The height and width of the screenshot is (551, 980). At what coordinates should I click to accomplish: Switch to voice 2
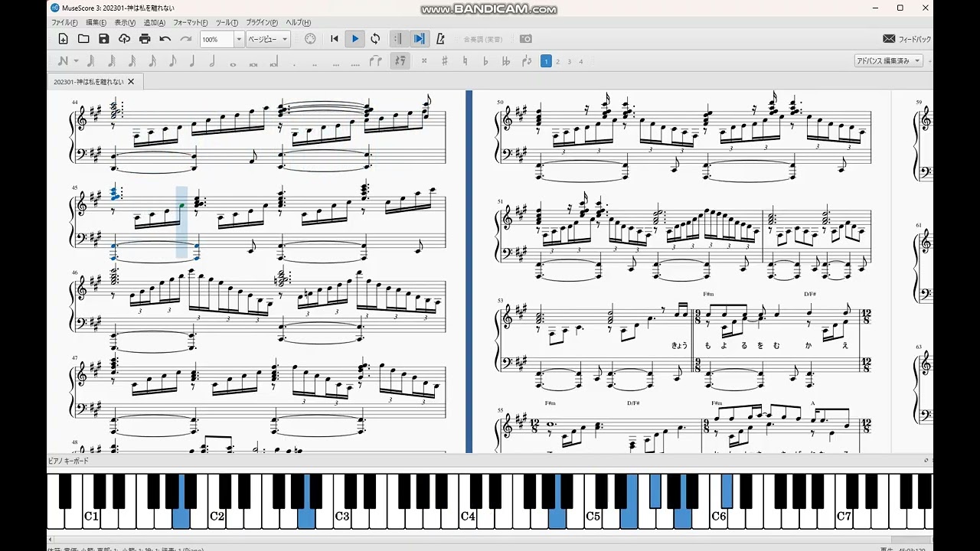click(x=557, y=61)
